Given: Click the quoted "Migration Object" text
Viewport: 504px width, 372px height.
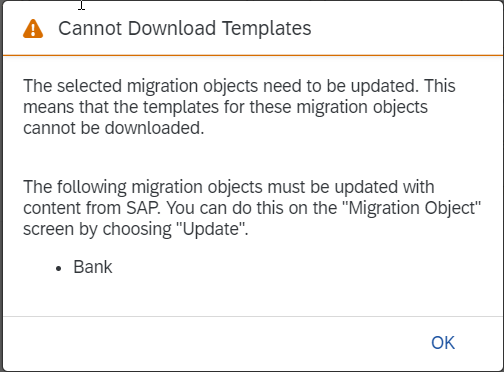Looking at the screenshot, I should 414,208.
